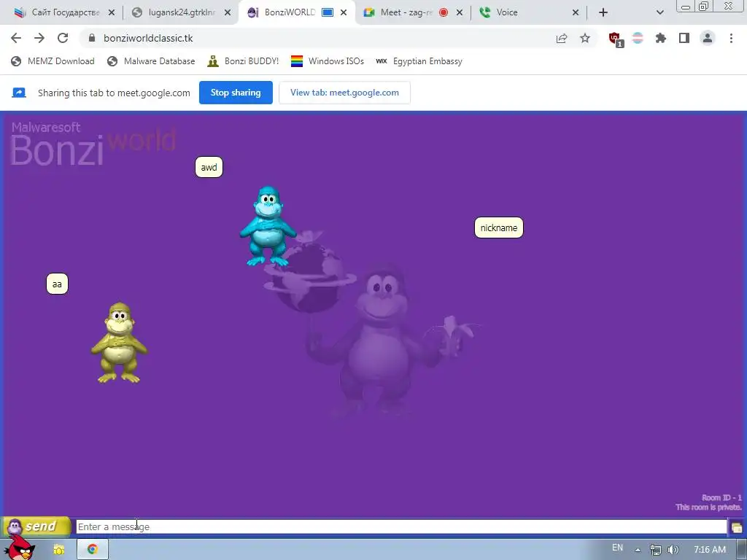
Task: Click the recording indicator on Meet tab
Action: pyautogui.click(x=444, y=13)
